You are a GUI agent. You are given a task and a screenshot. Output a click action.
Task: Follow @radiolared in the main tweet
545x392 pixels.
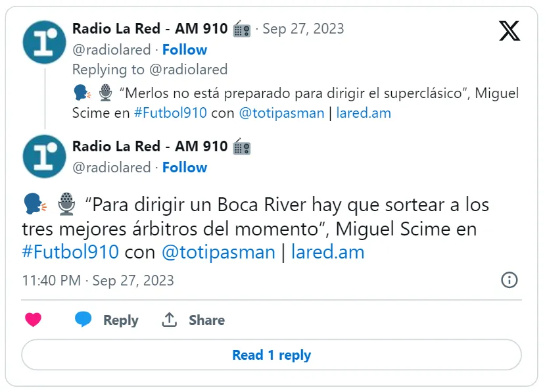point(185,167)
